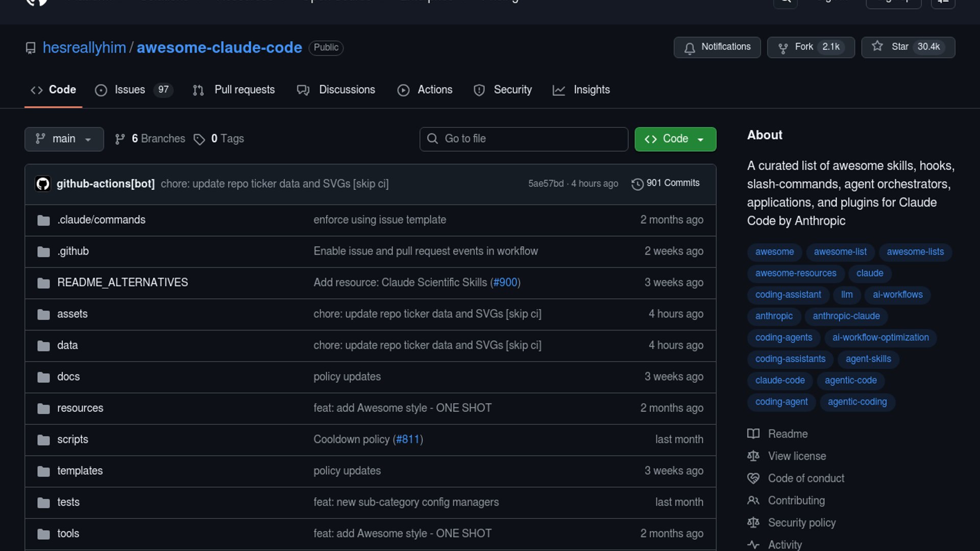Select the claude-code topic tag
The width and height of the screenshot is (980, 551).
[780, 380]
